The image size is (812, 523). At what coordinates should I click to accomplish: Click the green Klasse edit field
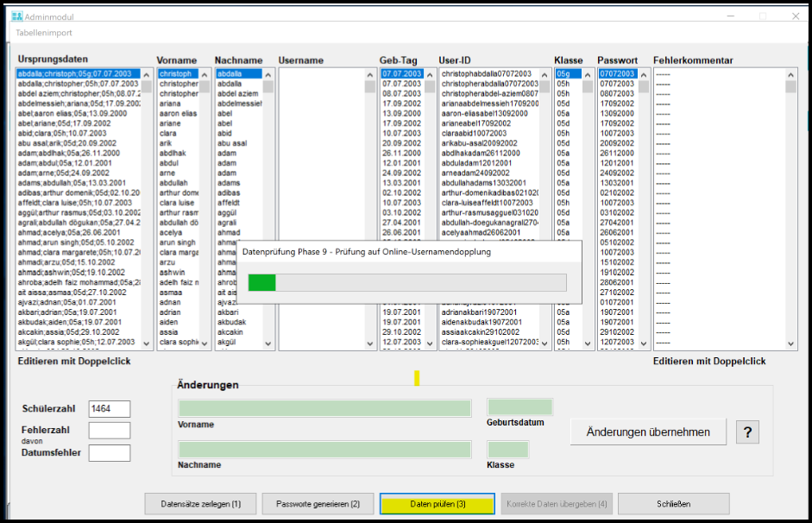click(x=508, y=450)
